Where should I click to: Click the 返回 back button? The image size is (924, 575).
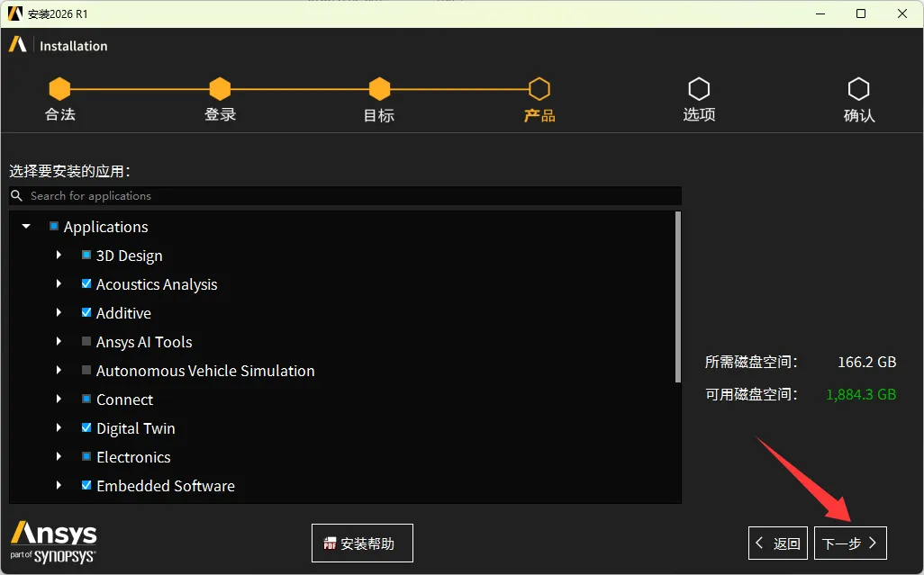click(x=778, y=543)
